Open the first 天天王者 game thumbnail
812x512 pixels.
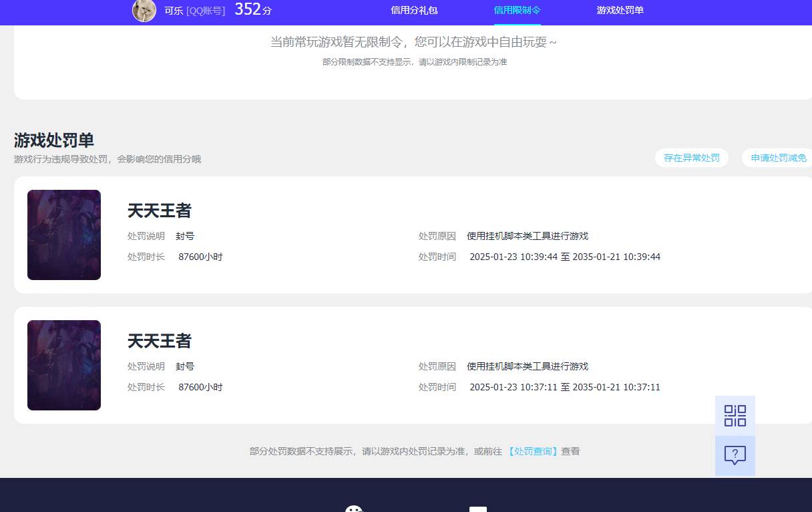(63, 235)
